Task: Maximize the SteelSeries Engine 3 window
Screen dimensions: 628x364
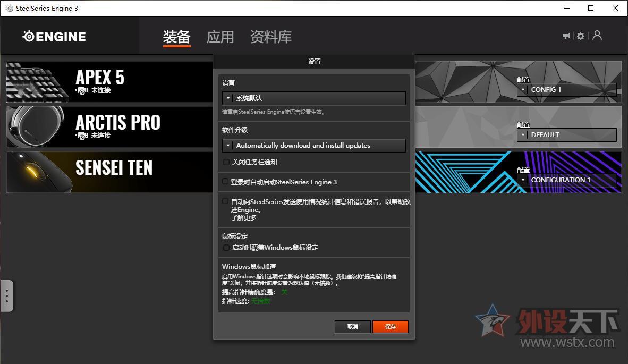Action: pyautogui.click(x=591, y=8)
